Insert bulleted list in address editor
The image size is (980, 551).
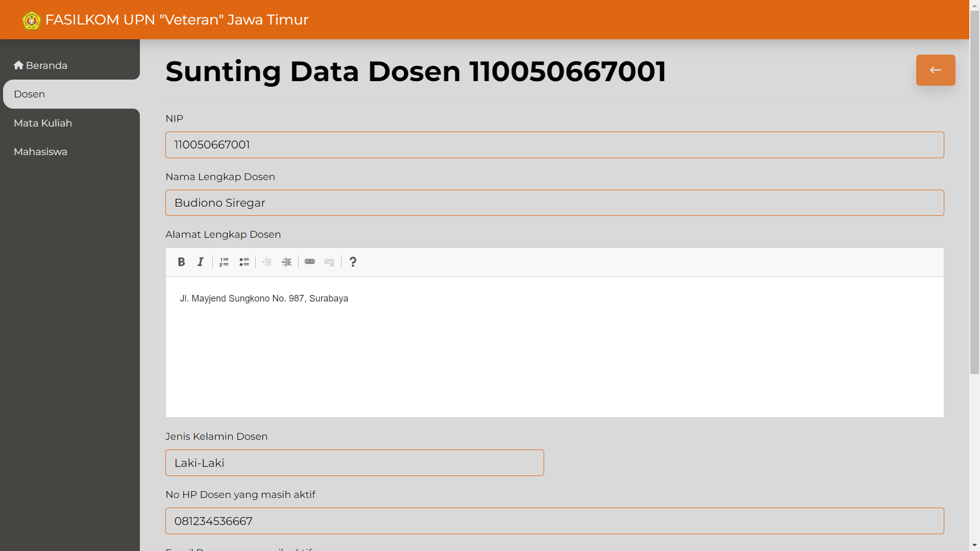pos(244,262)
